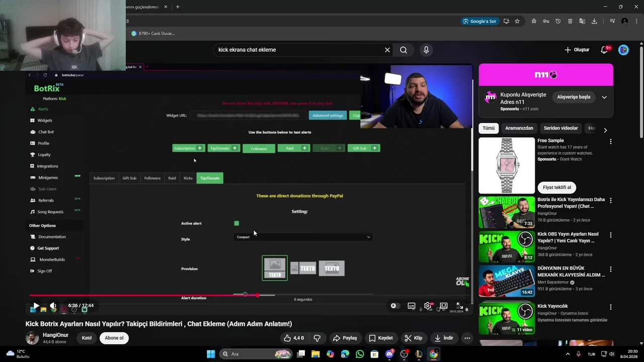This screenshot has width=644, height=362.
Task: Open Chrome media controls icon
Action: (x=612, y=21)
